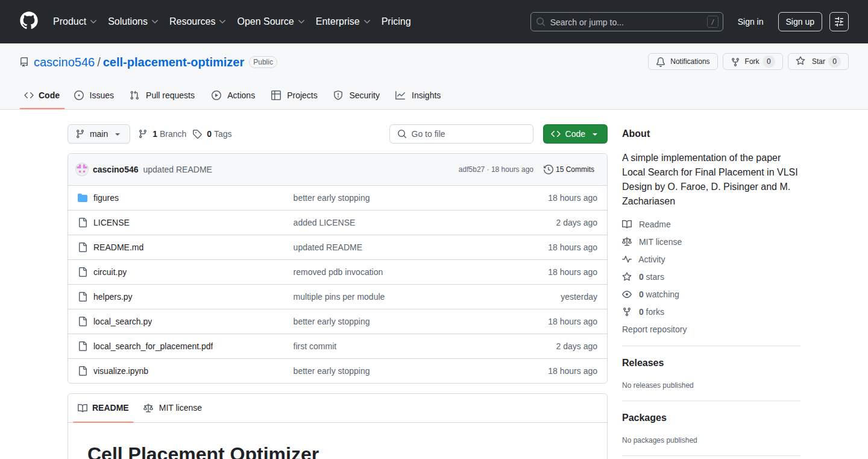Open MIT license link in About sidebar
868x459 pixels.
click(x=652, y=242)
